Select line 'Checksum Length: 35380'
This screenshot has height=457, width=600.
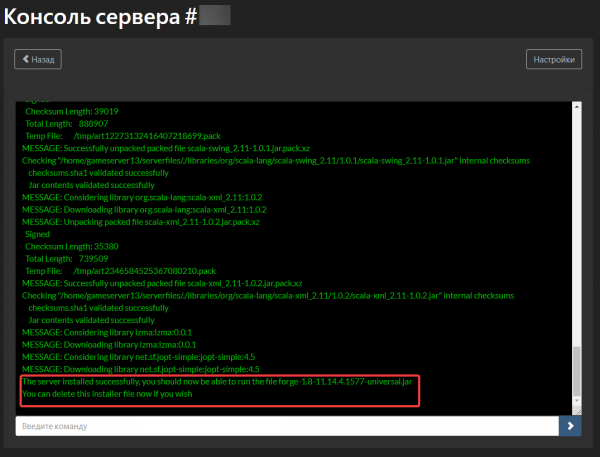coord(72,246)
